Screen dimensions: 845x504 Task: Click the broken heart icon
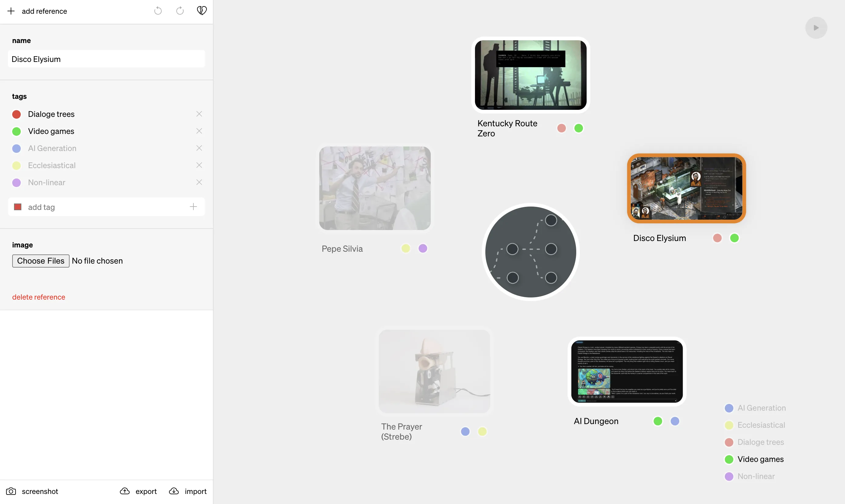tap(202, 11)
